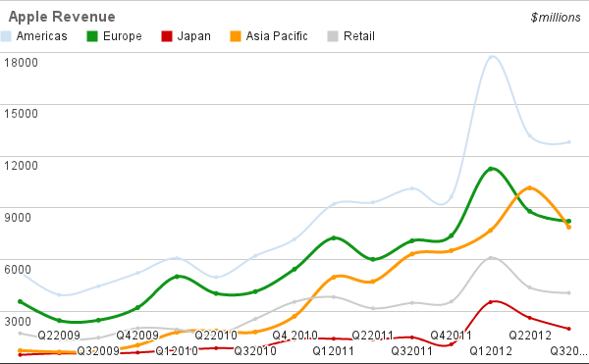Click the Q22012 x-axis label

pos(530,336)
